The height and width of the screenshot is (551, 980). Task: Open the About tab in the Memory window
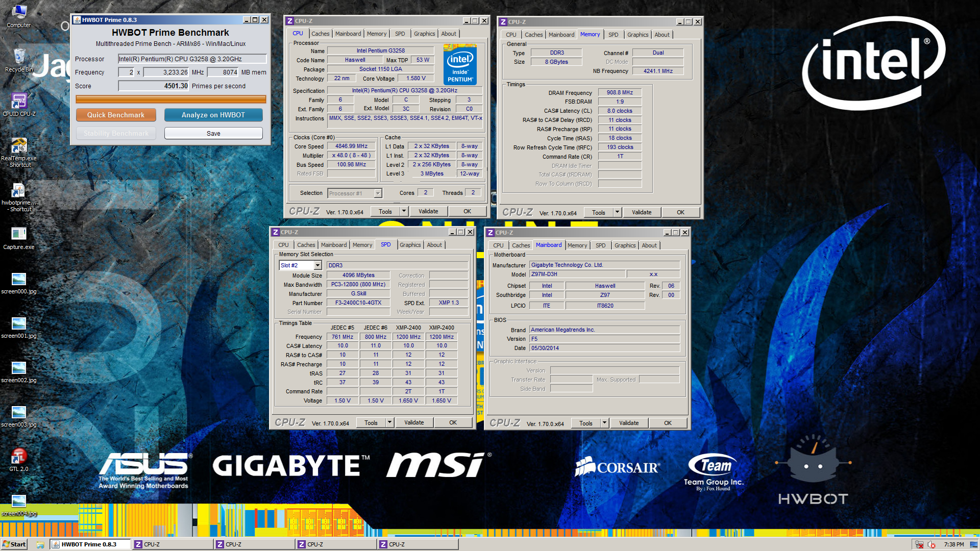[662, 35]
